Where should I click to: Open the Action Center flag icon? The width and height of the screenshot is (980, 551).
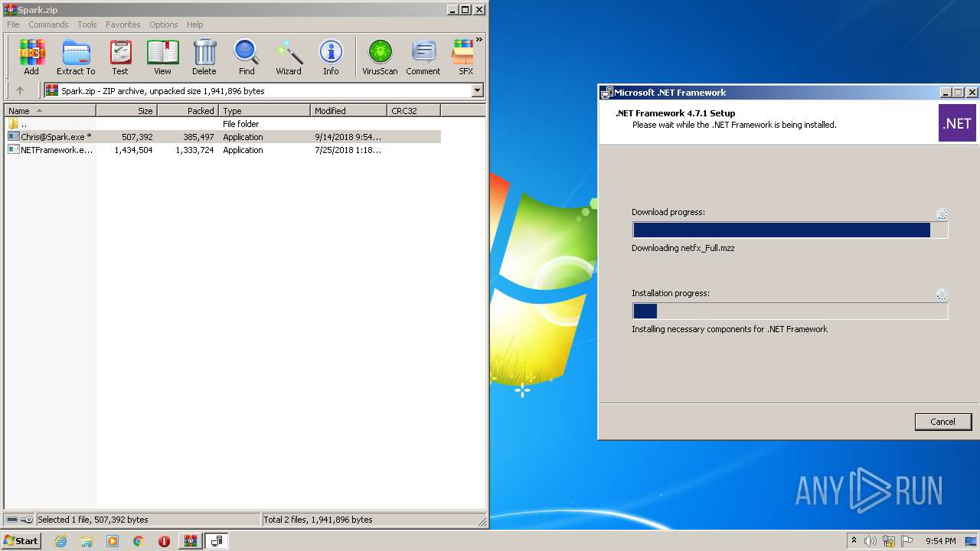907,541
